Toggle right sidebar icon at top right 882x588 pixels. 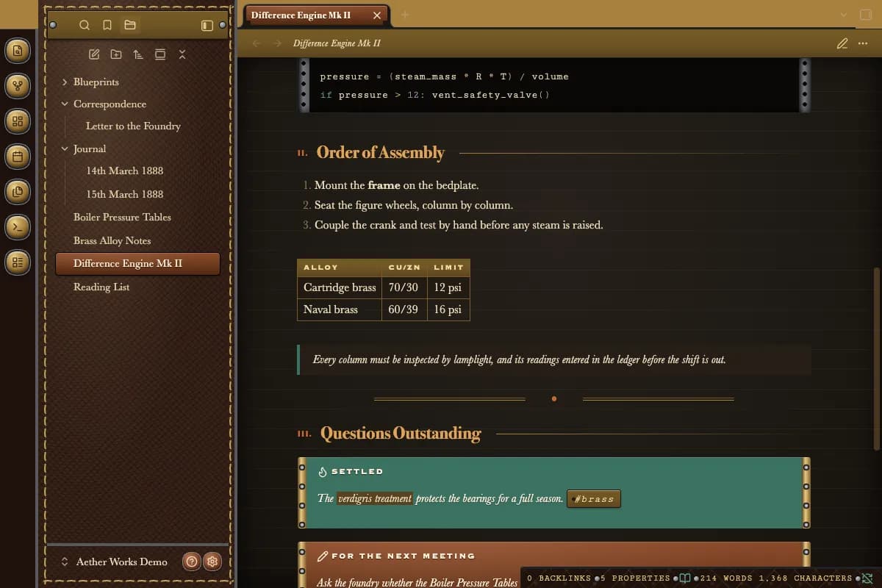click(x=865, y=15)
